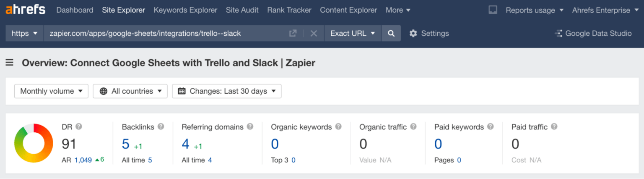Open URL in new tab icon
Viewport: 644px width, 179px height.
pyautogui.click(x=293, y=33)
